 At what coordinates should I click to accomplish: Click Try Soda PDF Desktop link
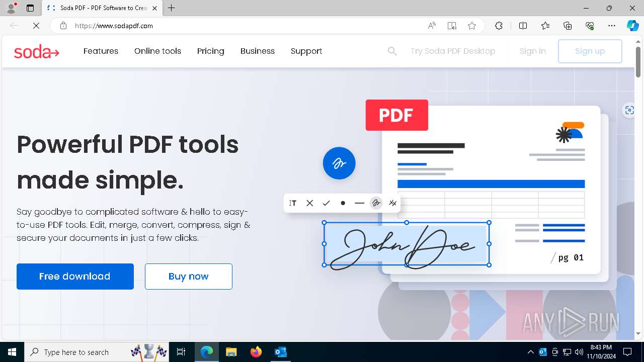[x=453, y=51]
